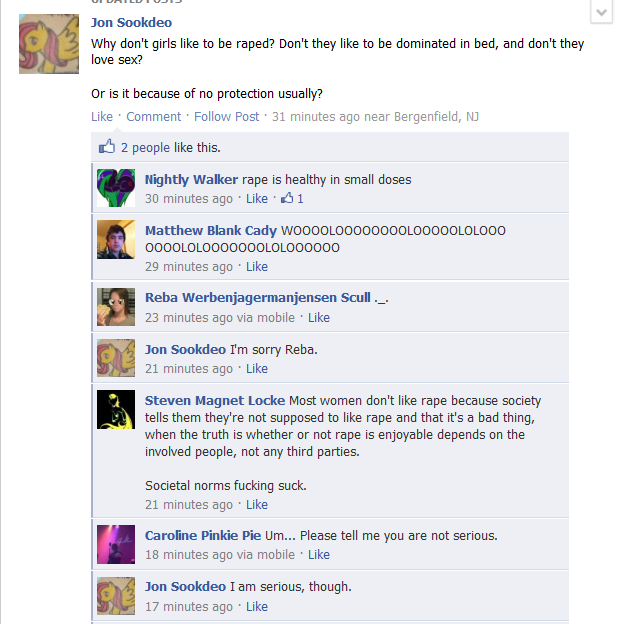Open Caroline Pinkie Pie's avatar
622x624 pixels.
[x=116, y=544]
